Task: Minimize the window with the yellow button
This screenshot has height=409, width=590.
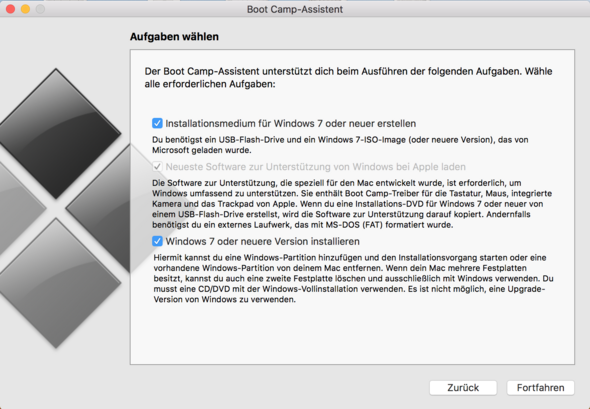Action: click(25, 9)
